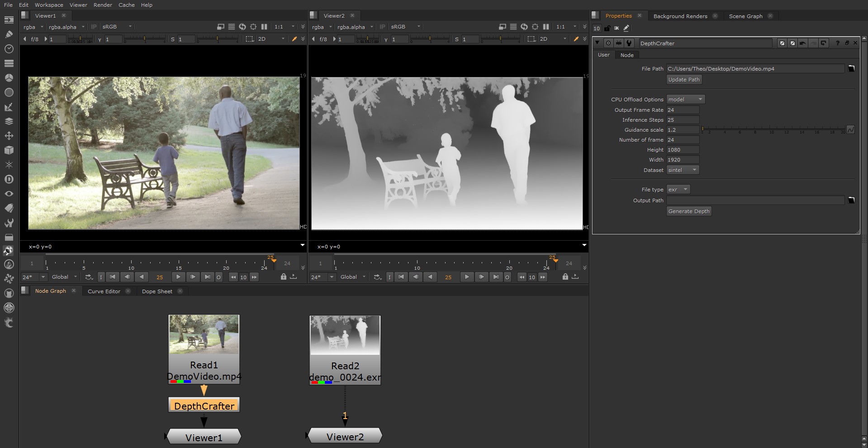
Task: Click the wrench icon in DepthCrafter header
Action: click(x=629, y=43)
